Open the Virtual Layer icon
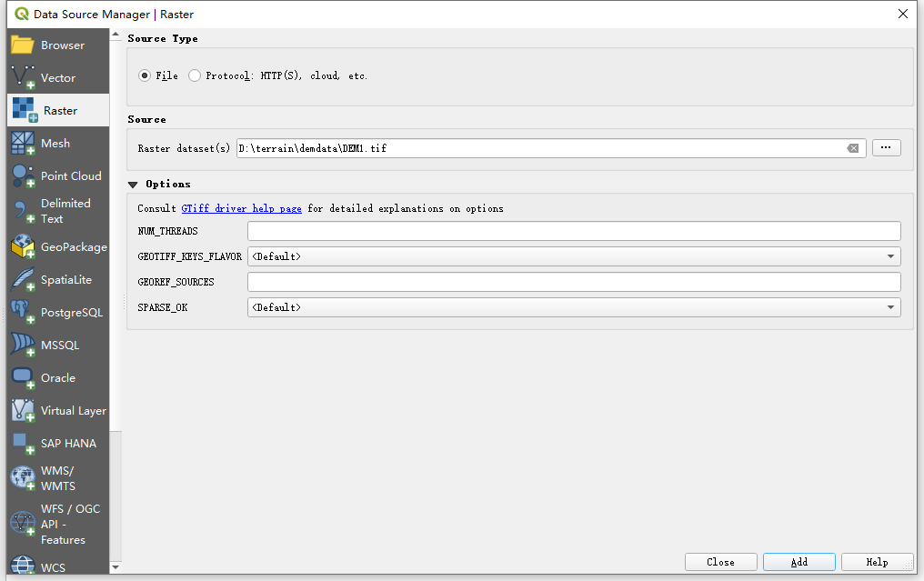The image size is (924, 581). [x=23, y=411]
